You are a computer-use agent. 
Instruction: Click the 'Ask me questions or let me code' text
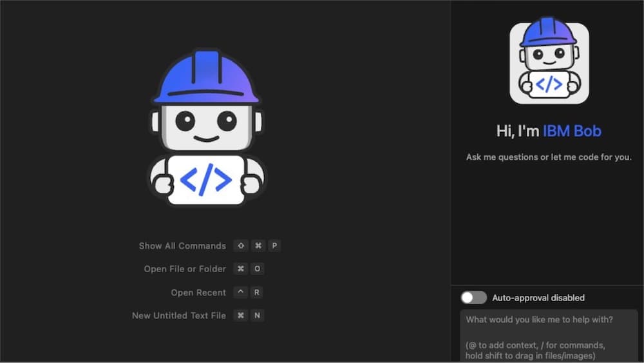(x=549, y=157)
